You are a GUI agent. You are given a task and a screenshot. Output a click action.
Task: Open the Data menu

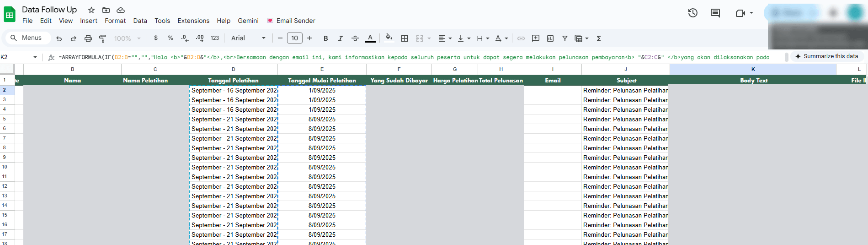point(140,21)
